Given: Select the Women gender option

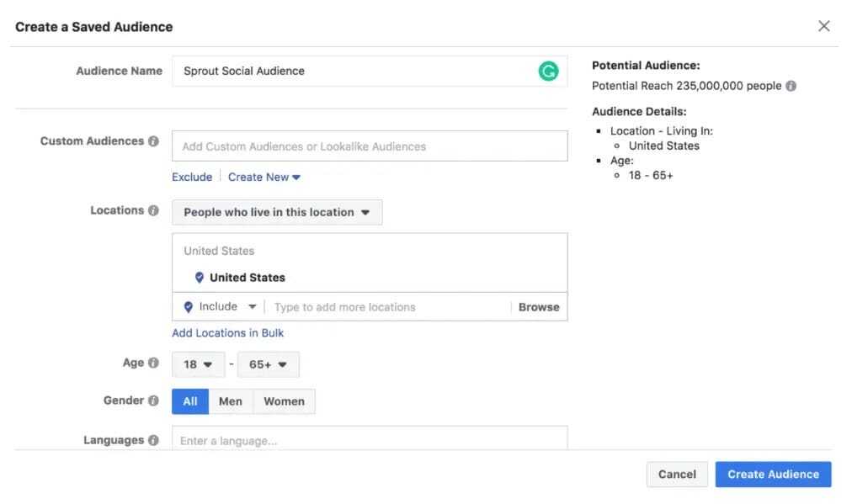Looking at the screenshot, I should pos(284,401).
